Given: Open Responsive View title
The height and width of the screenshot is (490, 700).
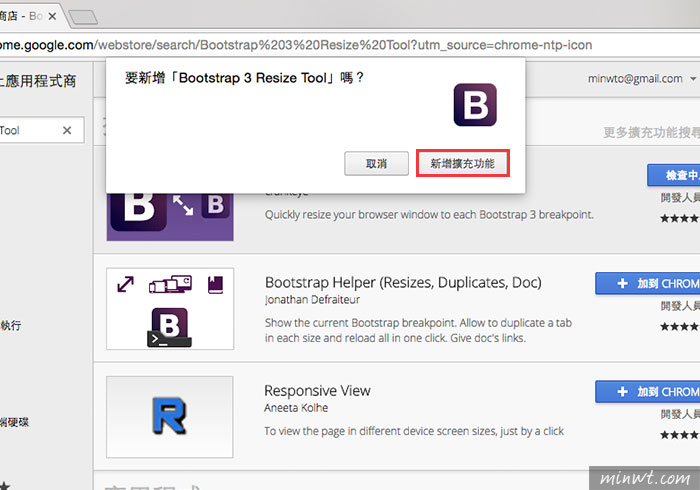Looking at the screenshot, I should (317, 390).
